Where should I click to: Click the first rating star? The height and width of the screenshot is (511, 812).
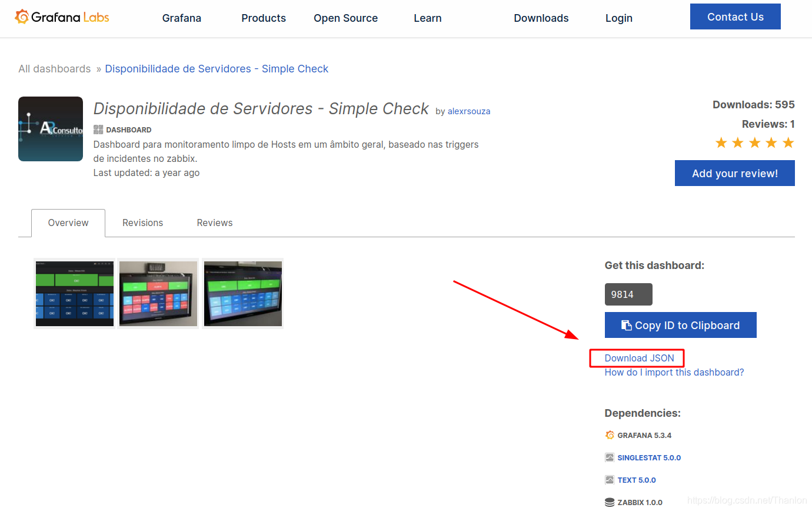(721, 142)
